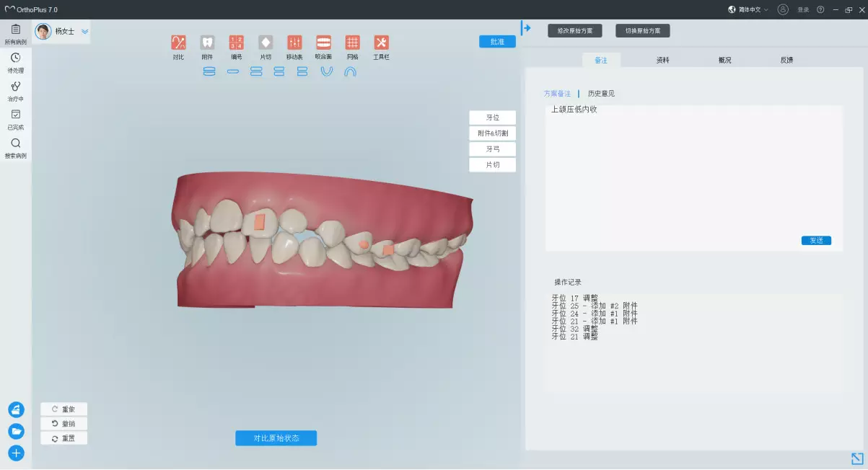Open the 片切 IPR tool icon
The height and width of the screenshot is (470, 868).
(265, 43)
